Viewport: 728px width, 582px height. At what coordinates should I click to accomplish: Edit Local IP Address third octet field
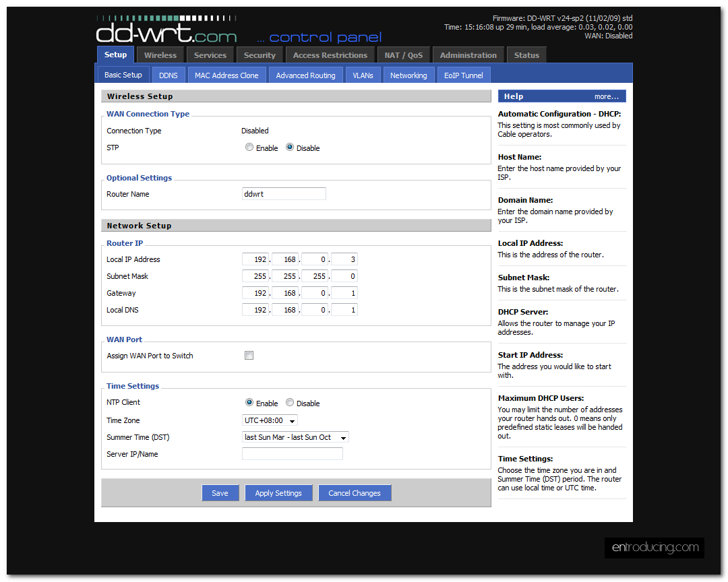click(315, 259)
